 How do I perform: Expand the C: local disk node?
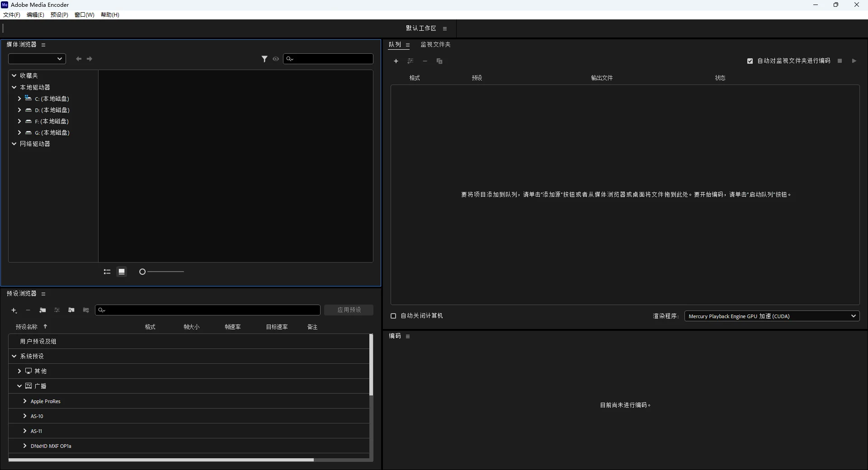point(19,99)
